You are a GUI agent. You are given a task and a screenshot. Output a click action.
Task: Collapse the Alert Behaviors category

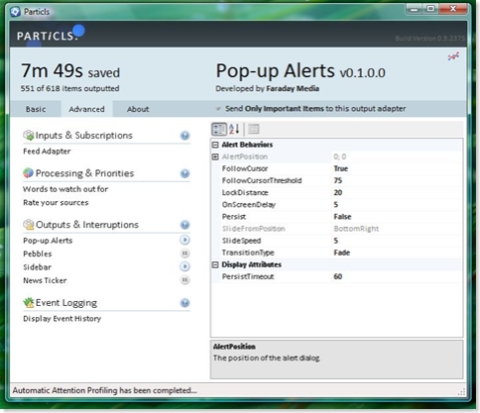tap(215, 145)
